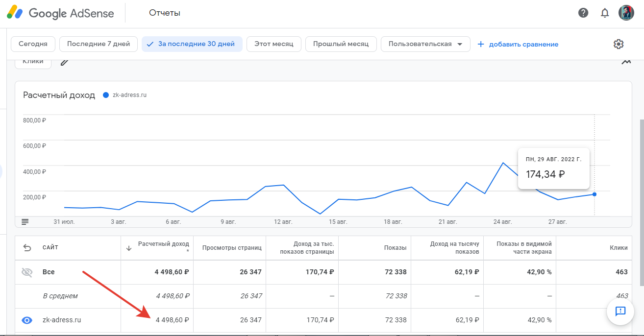Open the chart legend list icon
The height and width of the screenshot is (336, 644).
tap(25, 222)
